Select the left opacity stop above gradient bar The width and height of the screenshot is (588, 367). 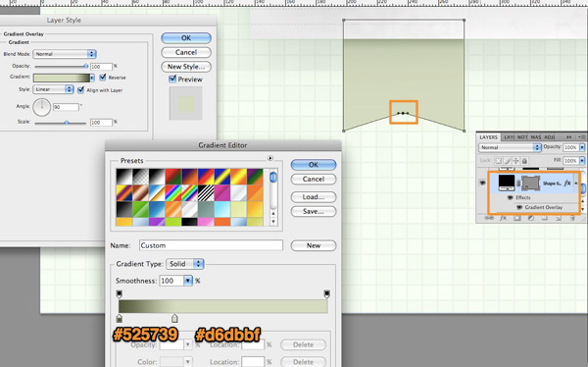pos(120,293)
